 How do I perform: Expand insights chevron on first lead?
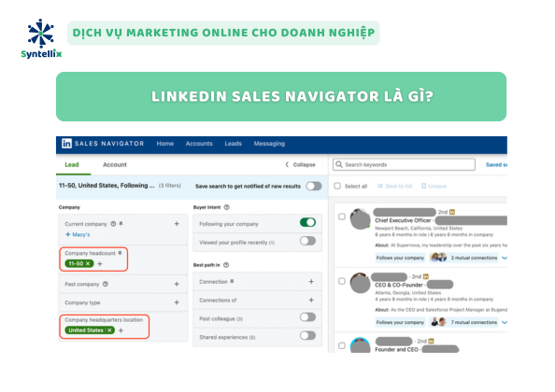pos(505,258)
